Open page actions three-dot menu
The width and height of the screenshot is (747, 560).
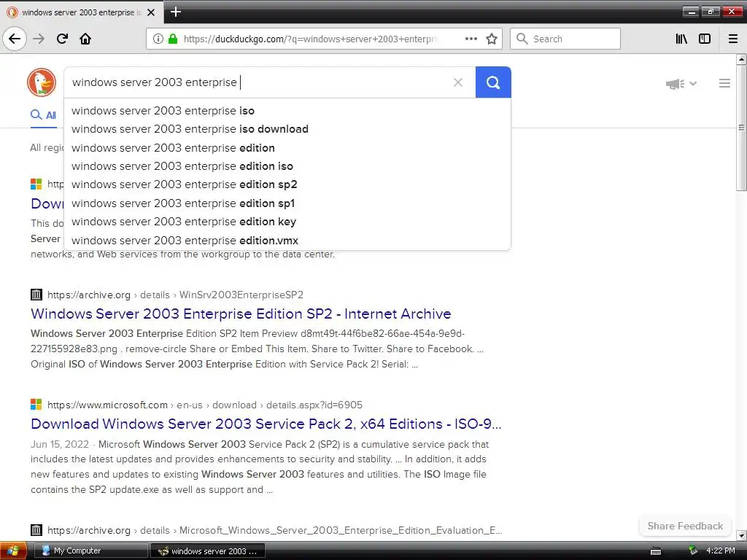pos(471,39)
